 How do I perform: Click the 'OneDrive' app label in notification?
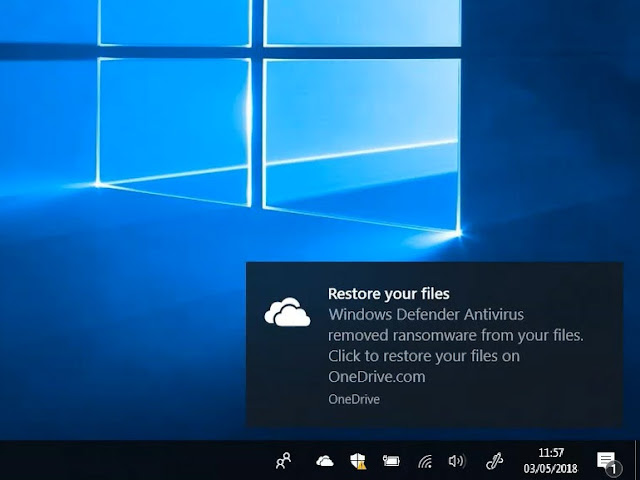(354, 399)
